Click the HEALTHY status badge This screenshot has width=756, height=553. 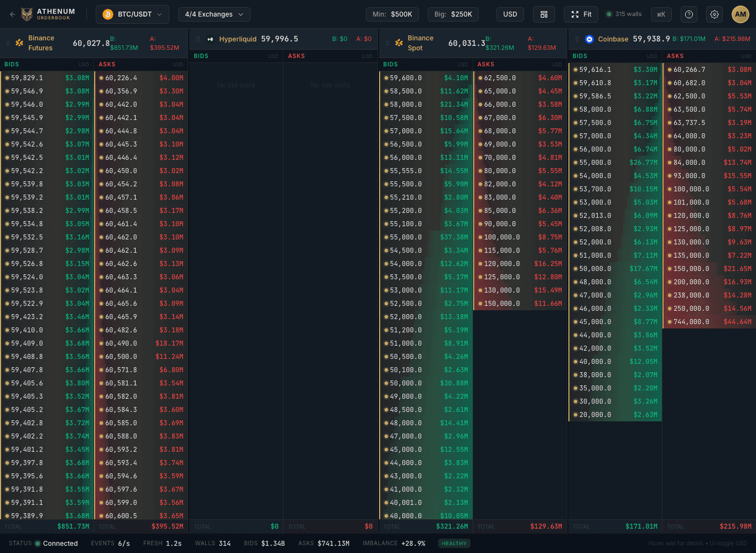point(454,544)
